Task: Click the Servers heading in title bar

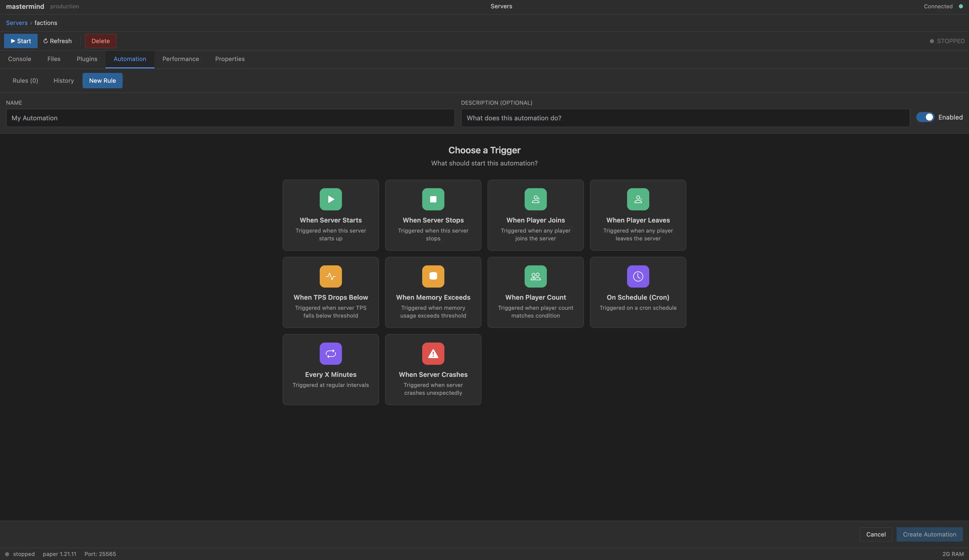Action: coord(501,6)
